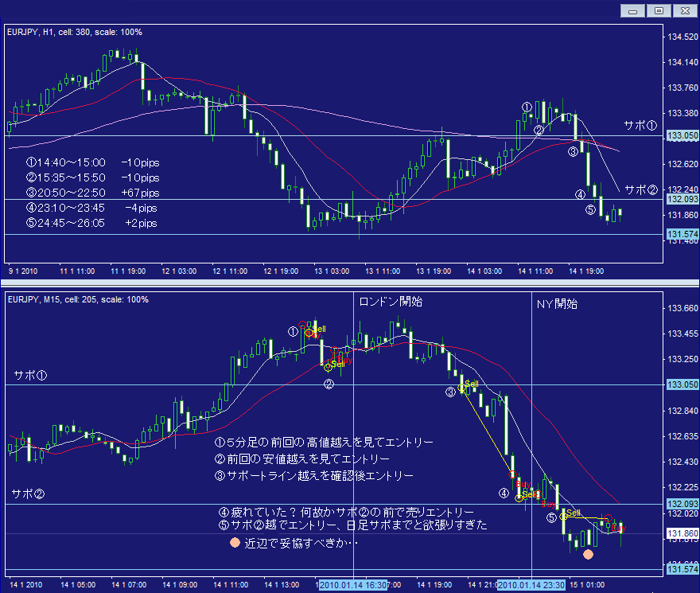This screenshot has width=700, height=593.
Task: Click note ③サポートライン越えを確認後エントリー
Action: point(314,475)
